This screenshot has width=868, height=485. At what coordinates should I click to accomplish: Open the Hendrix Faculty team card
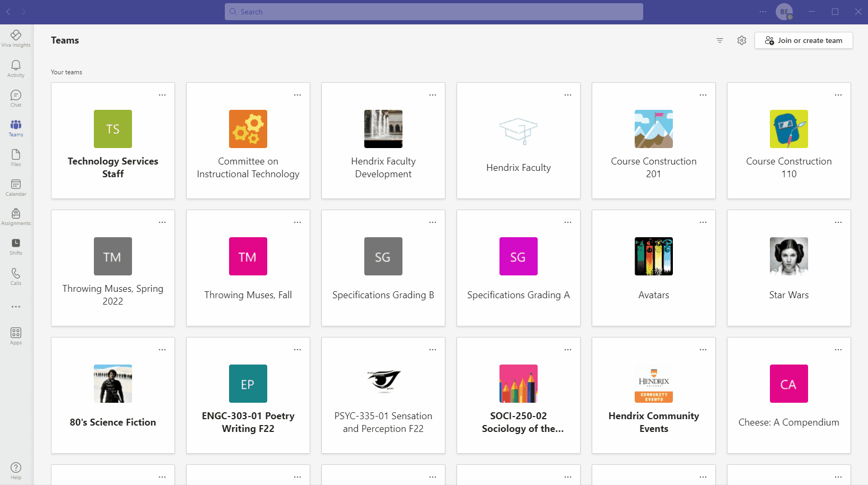(x=519, y=141)
